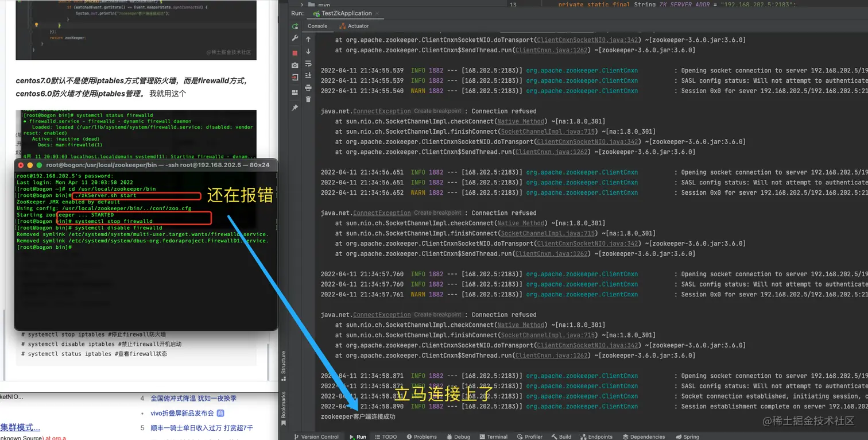The width and height of the screenshot is (868, 440).
Task: Open the Terminal tool window in the IDE
Action: click(x=493, y=437)
